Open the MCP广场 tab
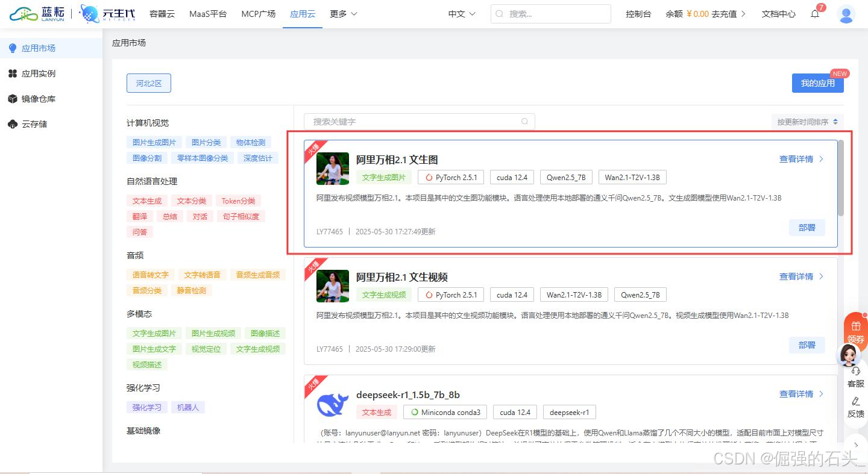868x474 pixels. [x=258, y=14]
